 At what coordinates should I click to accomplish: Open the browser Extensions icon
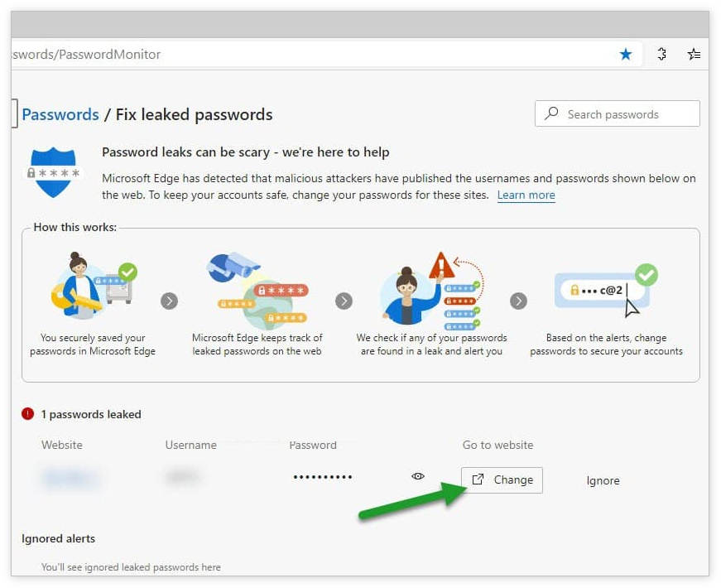661,55
